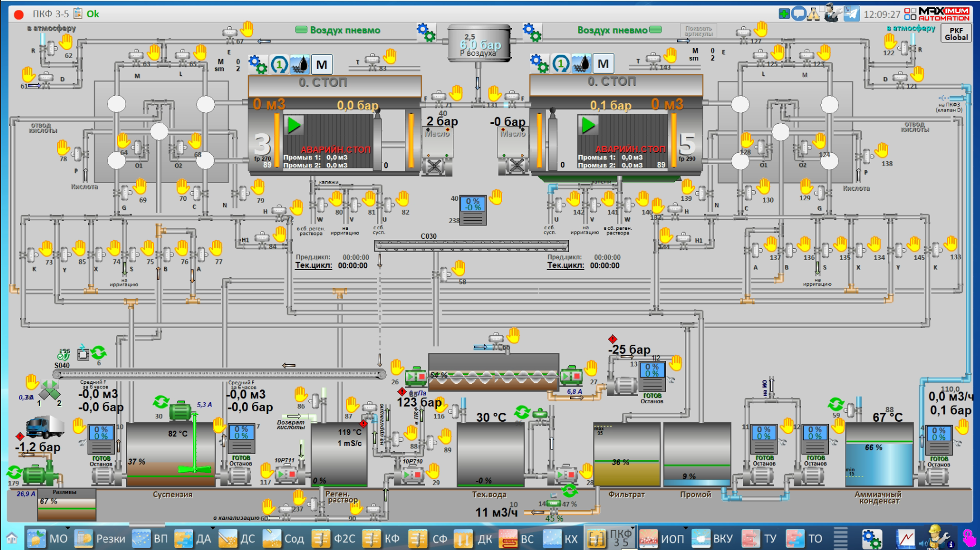Click the Показать артикулы button
The height and width of the screenshot is (550, 980).
698,30
